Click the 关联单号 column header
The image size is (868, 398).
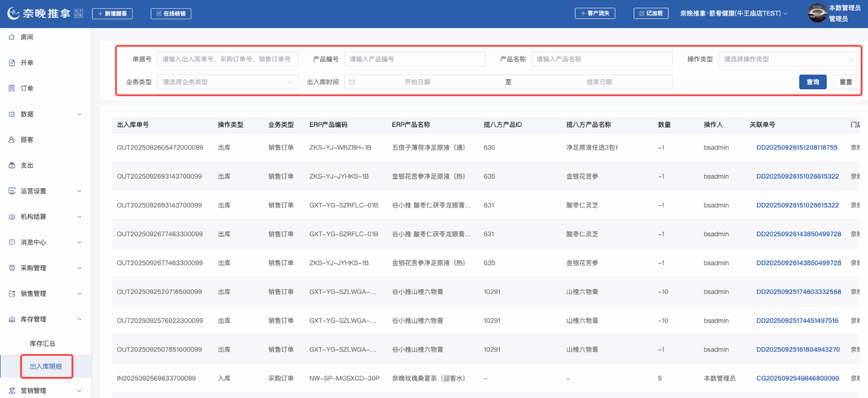click(763, 125)
